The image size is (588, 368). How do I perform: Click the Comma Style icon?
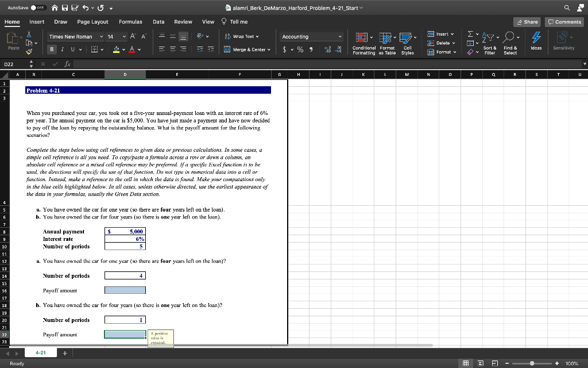coord(311,49)
